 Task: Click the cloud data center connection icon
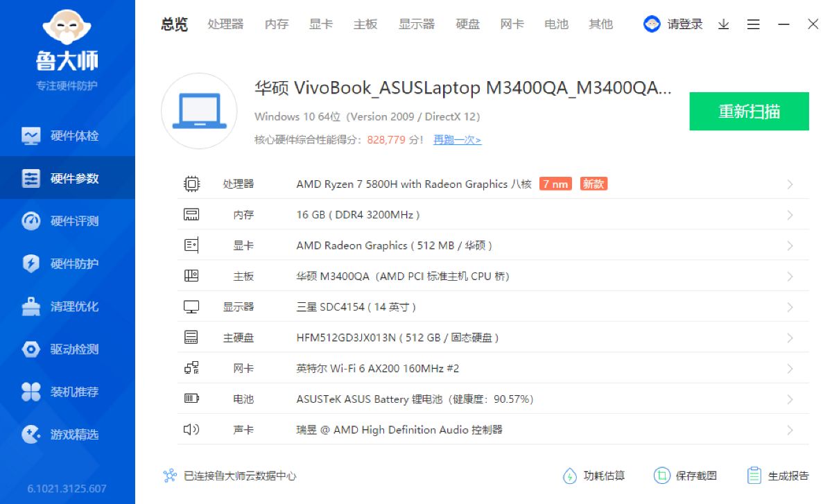tap(170, 476)
